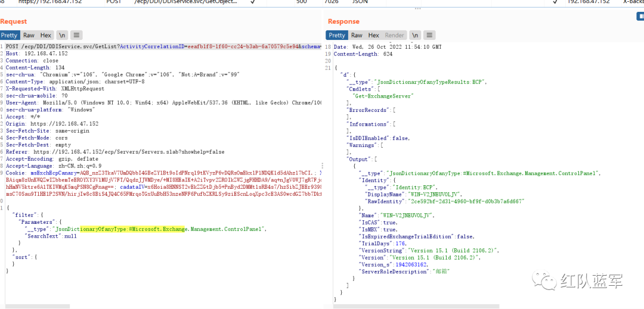Select the Raw tab in Response

click(x=357, y=35)
